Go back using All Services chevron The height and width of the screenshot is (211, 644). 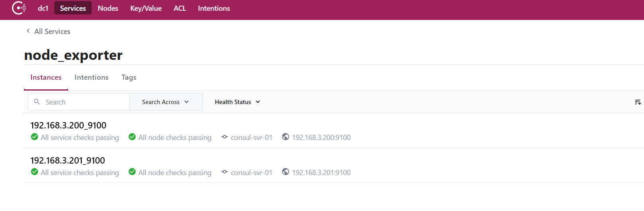coord(28,31)
